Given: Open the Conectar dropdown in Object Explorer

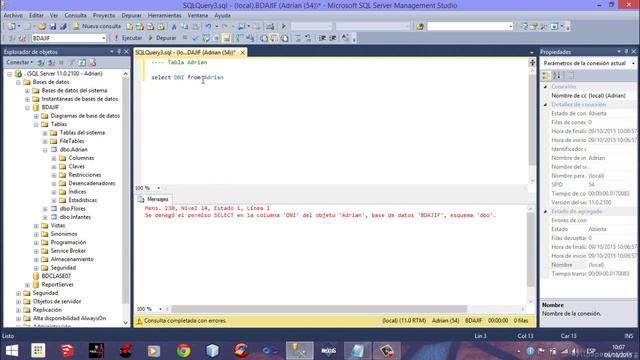Looking at the screenshot, I should pos(19,62).
